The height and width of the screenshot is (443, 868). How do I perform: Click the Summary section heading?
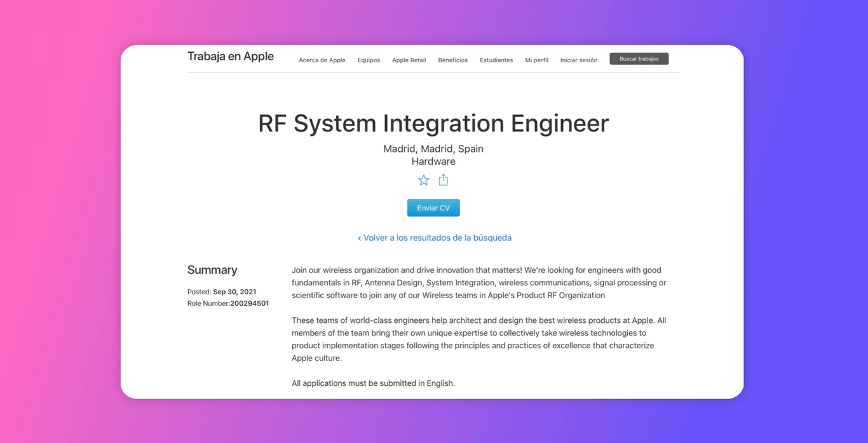[212, 269]
